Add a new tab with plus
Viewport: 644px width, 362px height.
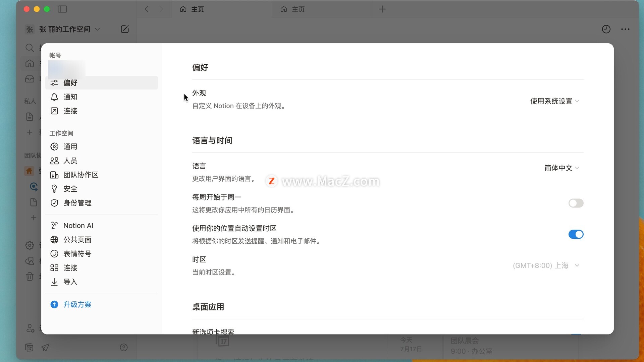(x=382, y=9)
